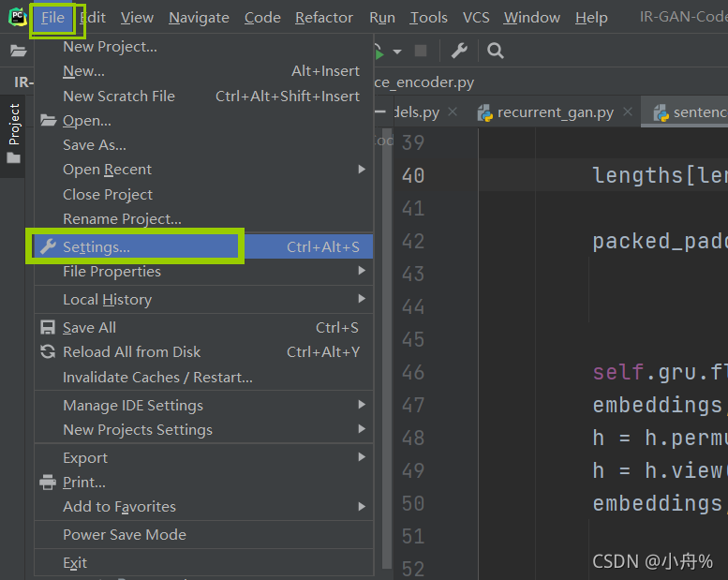Select New Scratch File
Screen dimensions: 728x580
[203, 97]
